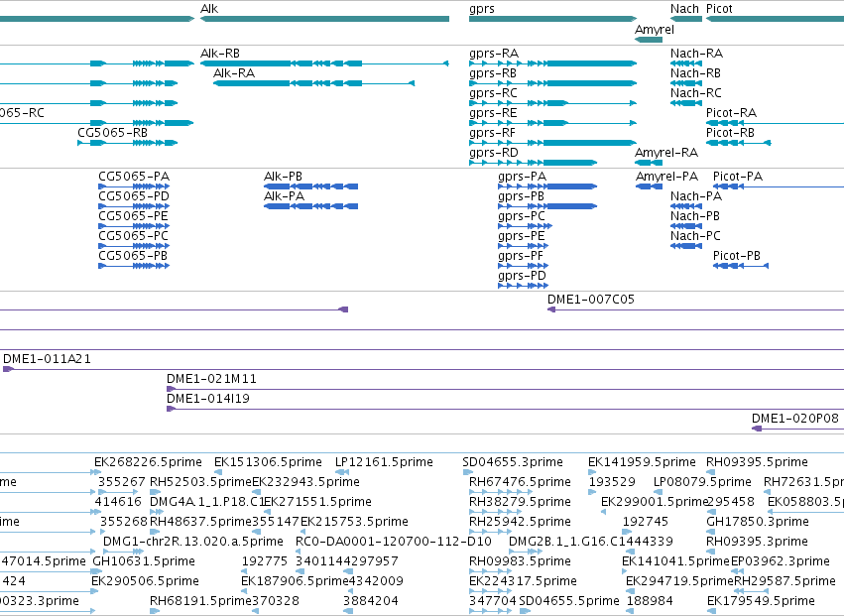Select EST EK268226.5prime

pos(148,462)
